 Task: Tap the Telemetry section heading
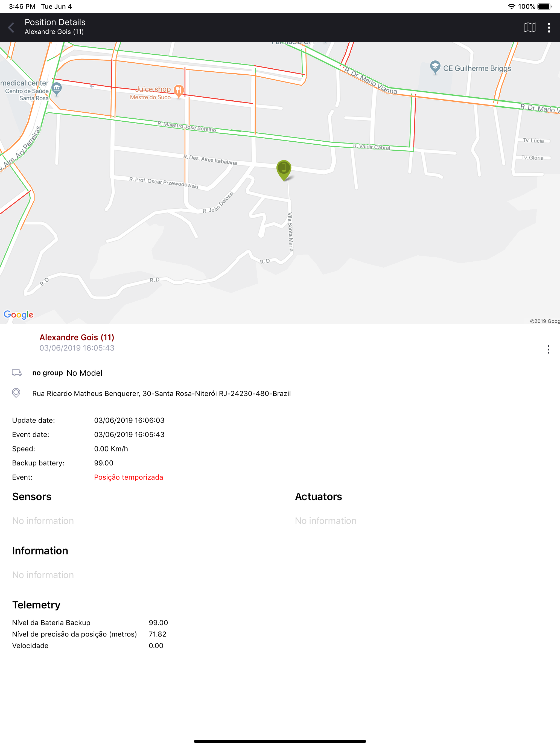click(36, 605)
